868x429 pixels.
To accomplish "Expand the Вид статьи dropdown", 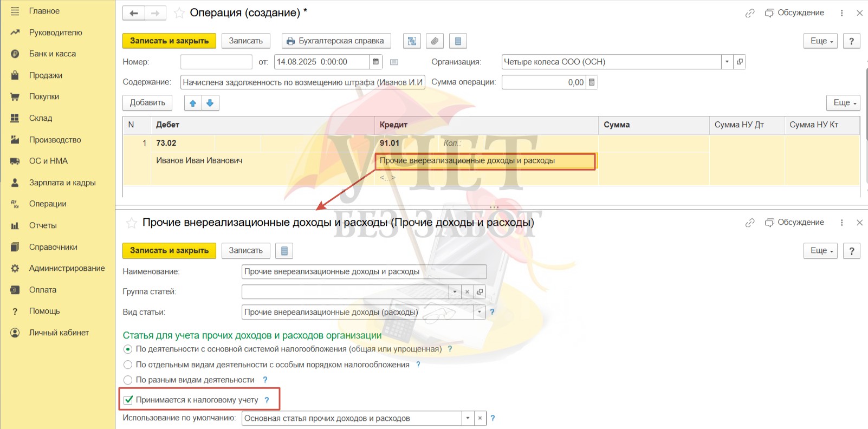I will click(480, 312).
